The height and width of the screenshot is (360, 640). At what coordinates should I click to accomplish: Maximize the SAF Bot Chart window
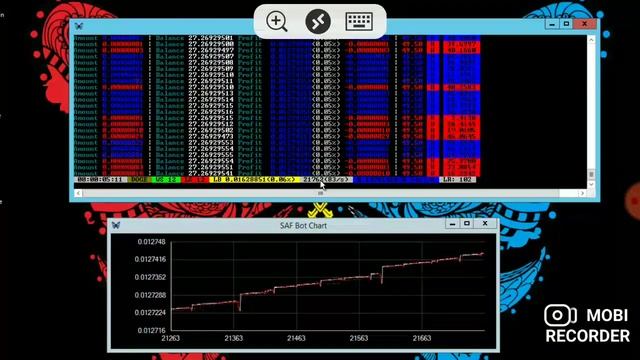point(467,224)
